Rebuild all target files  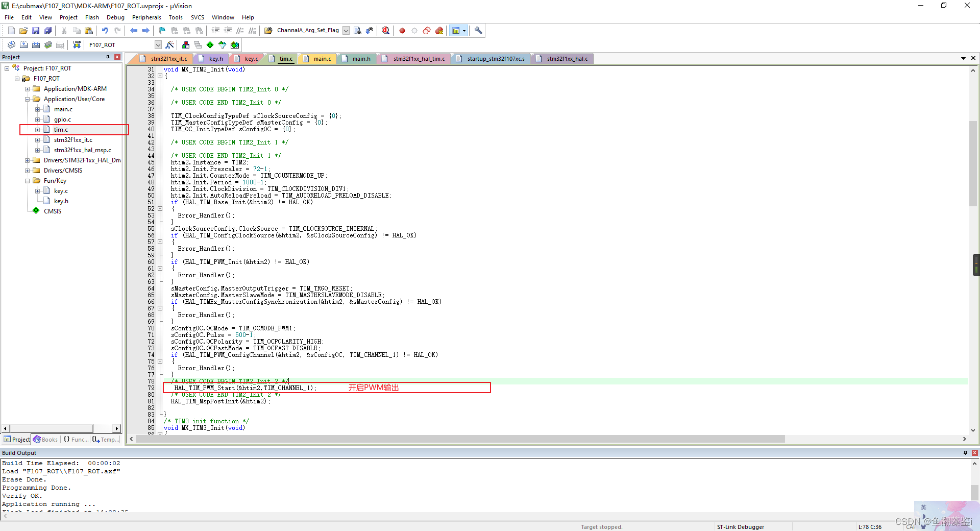36,44
